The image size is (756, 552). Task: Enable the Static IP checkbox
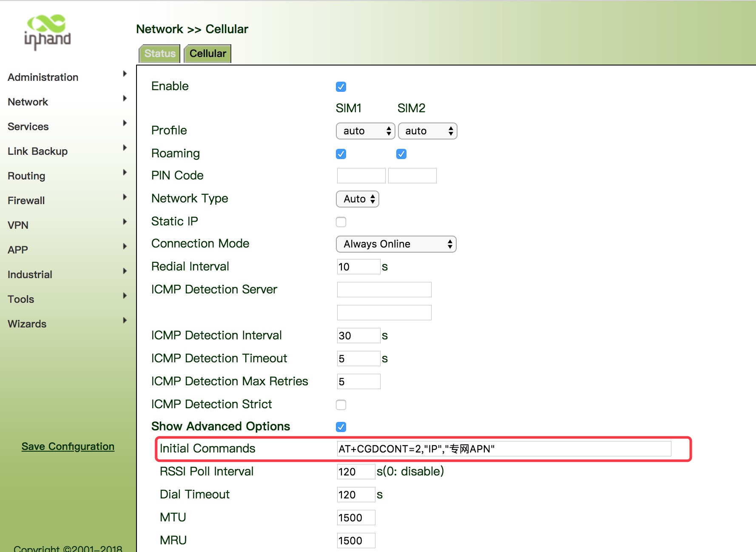(341, 222)
